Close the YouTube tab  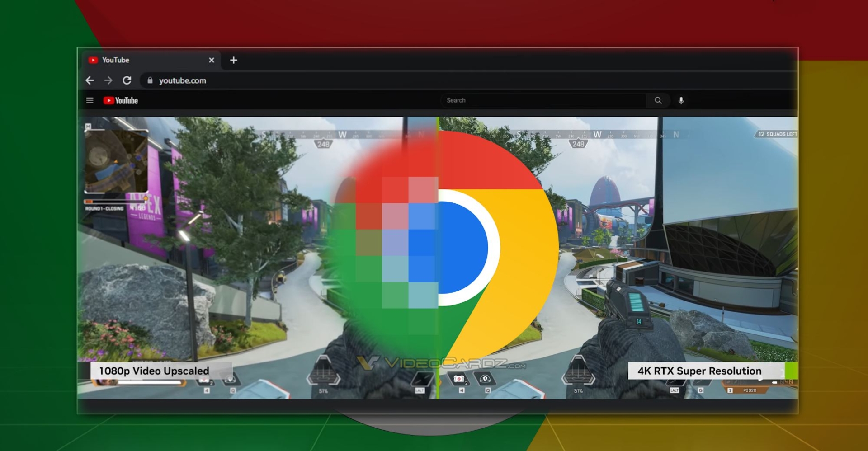[211, 60]
